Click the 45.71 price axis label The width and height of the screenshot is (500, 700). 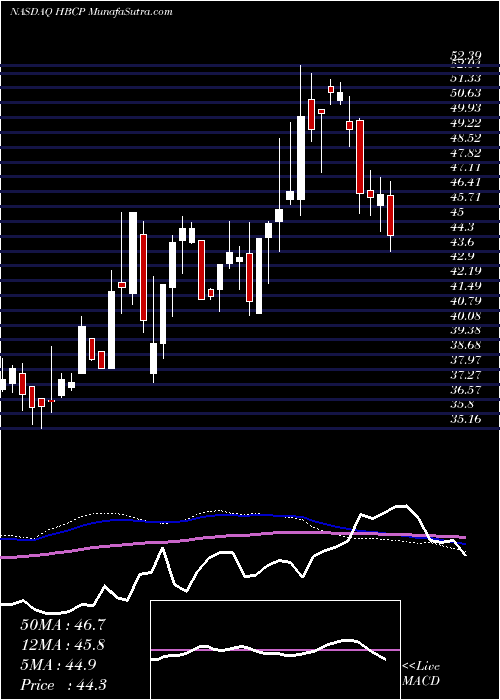click(466, 197)
